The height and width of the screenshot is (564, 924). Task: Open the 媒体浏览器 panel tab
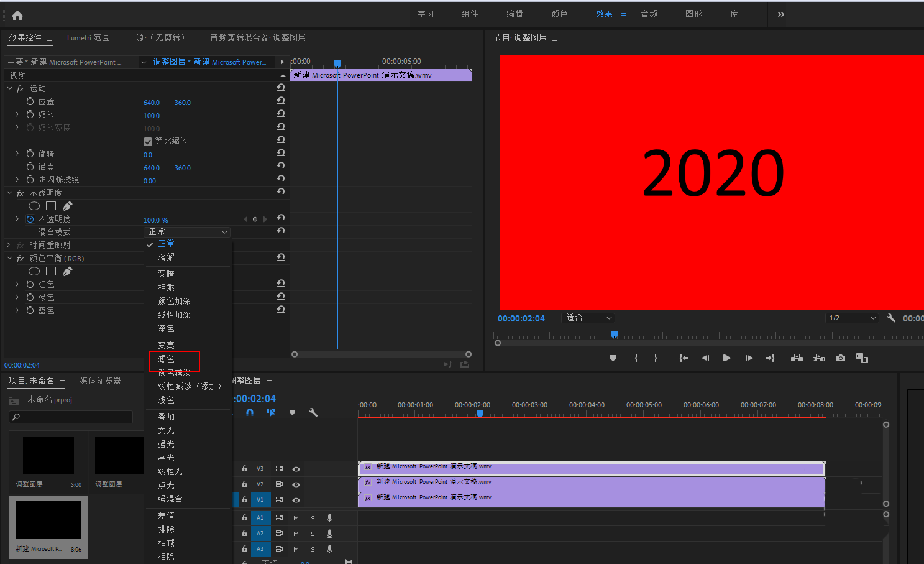pyautogui.click(x=100, y=381)
